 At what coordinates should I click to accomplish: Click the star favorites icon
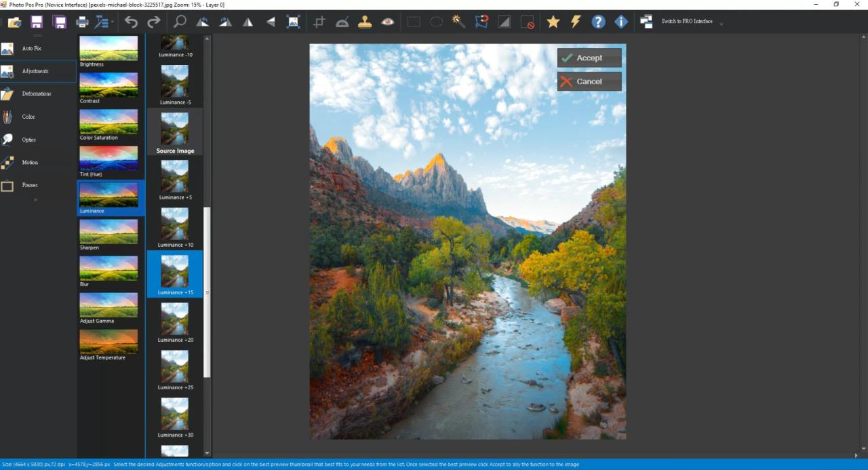pos(553,22)
